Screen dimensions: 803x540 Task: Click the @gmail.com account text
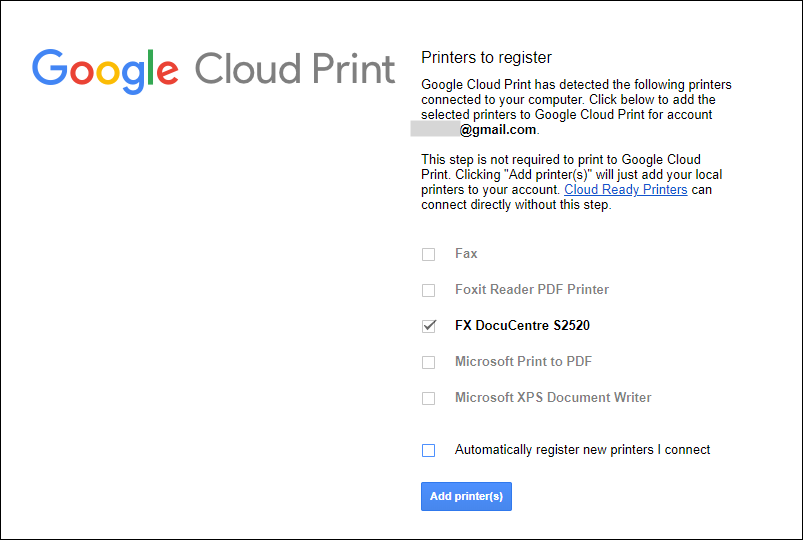click(498, 130)
